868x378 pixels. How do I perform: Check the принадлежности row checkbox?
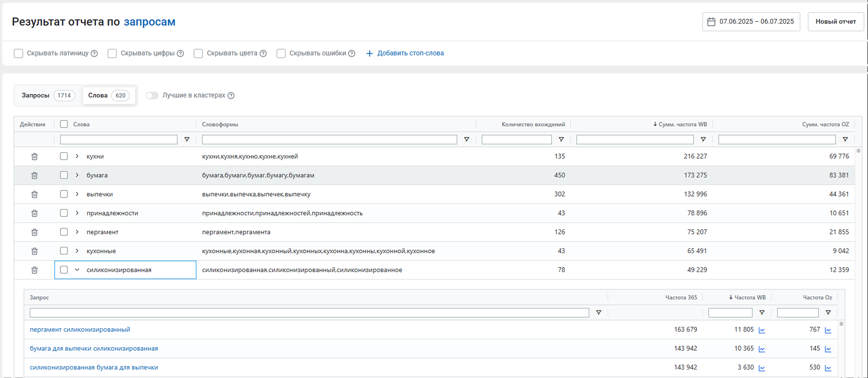point(64,213)
